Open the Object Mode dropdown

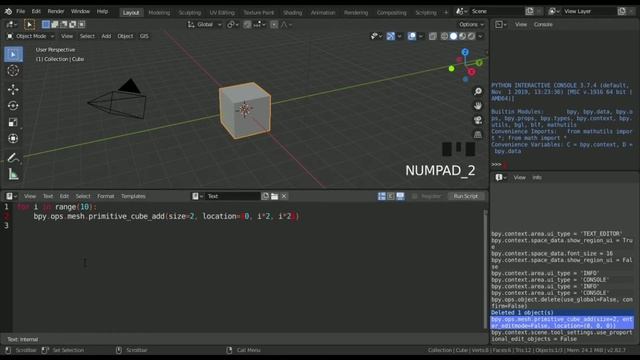click(31, 36)
